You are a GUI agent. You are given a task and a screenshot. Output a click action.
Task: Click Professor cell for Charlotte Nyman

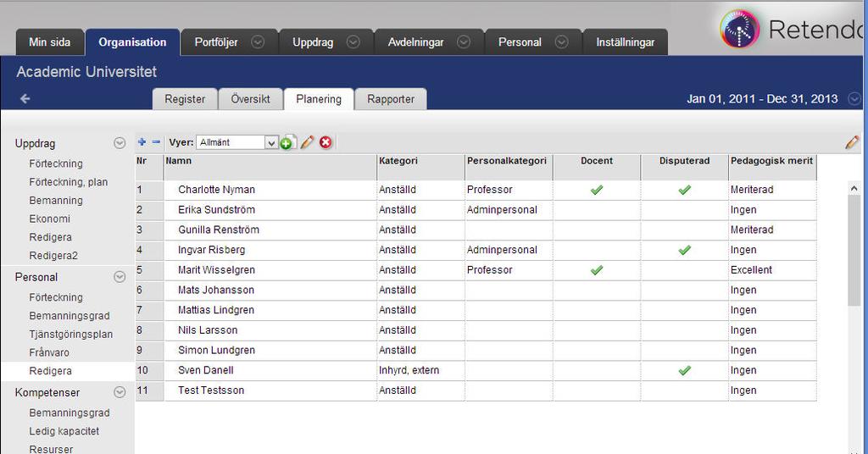click(509, 190)
